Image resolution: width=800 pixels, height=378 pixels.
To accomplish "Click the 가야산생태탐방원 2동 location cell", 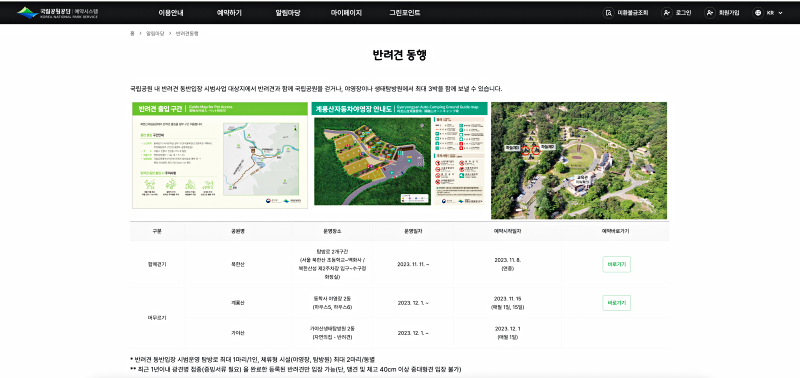I will (332, 333).
